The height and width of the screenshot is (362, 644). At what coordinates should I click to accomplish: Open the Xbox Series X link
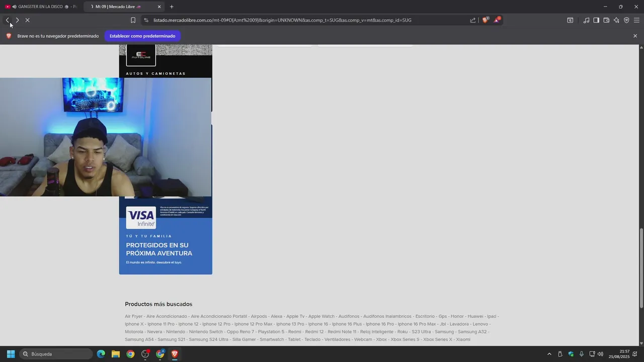438,339
